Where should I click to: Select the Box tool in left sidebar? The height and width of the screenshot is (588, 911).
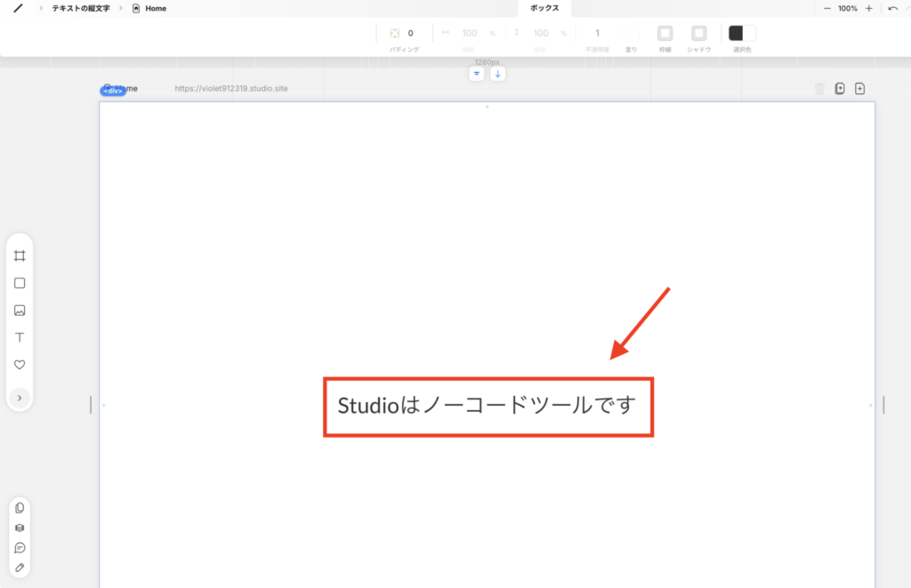click(x=20, y=283)
